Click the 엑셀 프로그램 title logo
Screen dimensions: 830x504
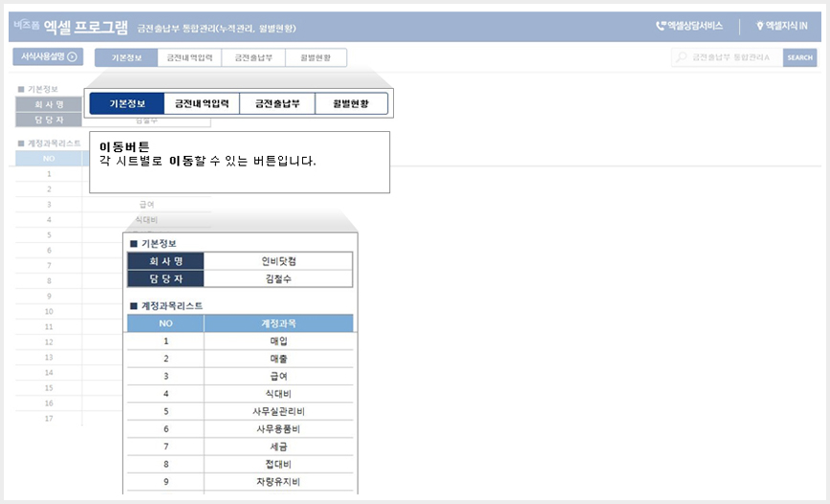pos(86,27)
